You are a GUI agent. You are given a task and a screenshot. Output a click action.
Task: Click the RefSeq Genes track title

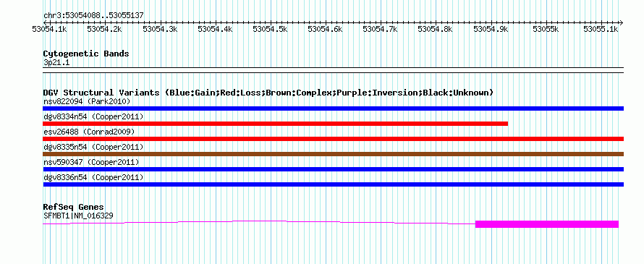coord(74,207)
